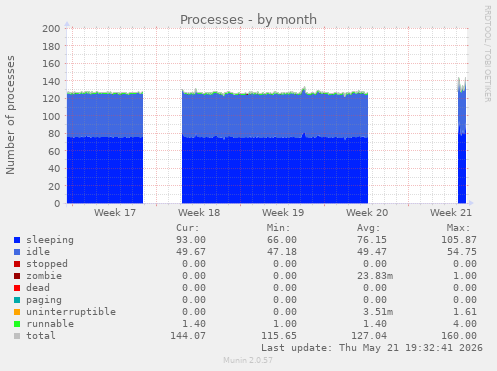Click the y-axis 0 tick label

point(57,204)
